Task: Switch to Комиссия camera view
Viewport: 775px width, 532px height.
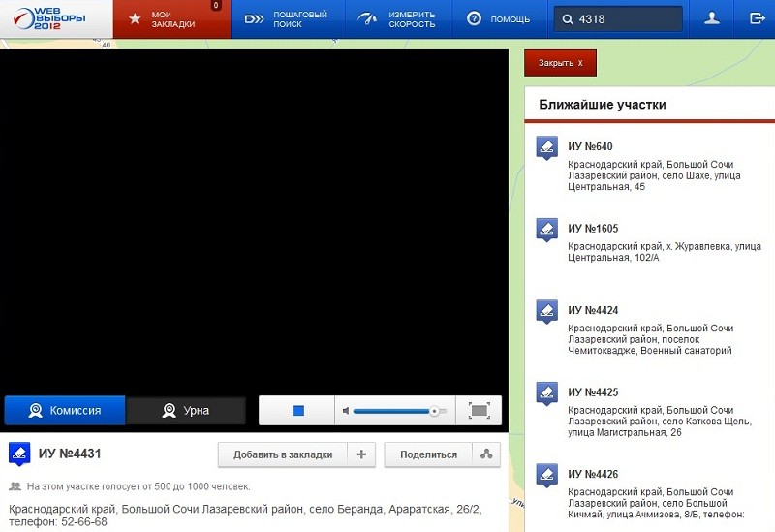Action: click(65, 411)
